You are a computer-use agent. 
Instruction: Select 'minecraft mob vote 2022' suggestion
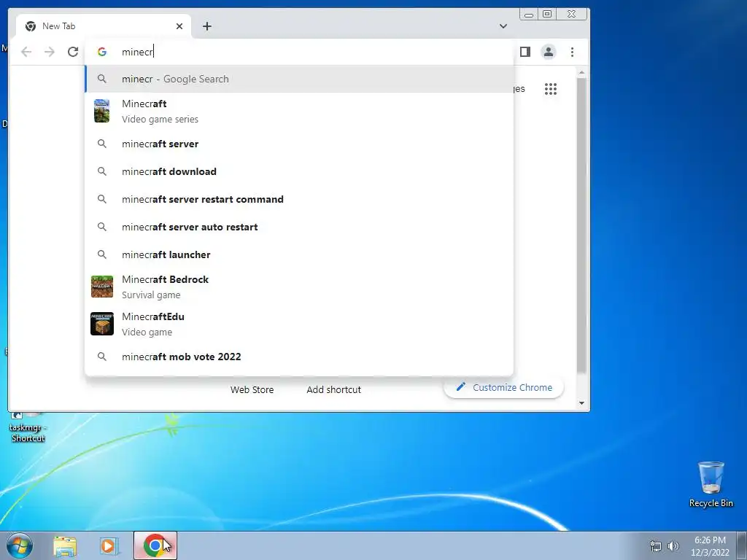pyautogui.click(x=299, y=357)
